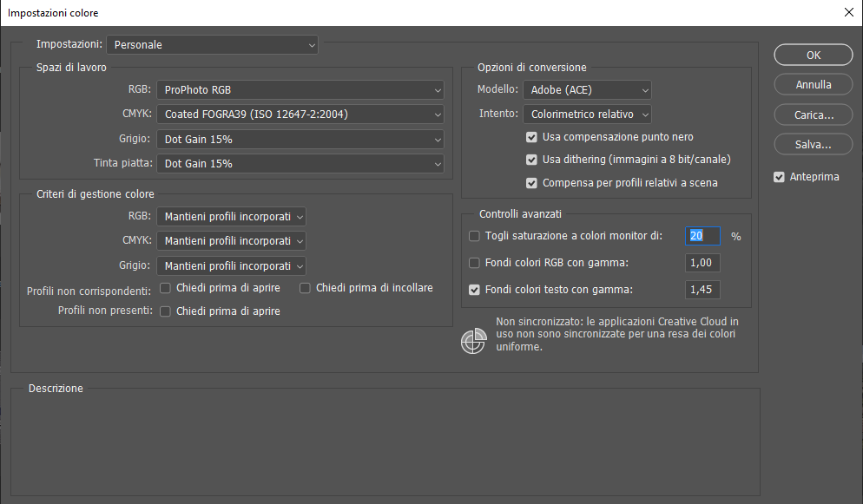Enable Togli saturazione a colori monitor

474,236
